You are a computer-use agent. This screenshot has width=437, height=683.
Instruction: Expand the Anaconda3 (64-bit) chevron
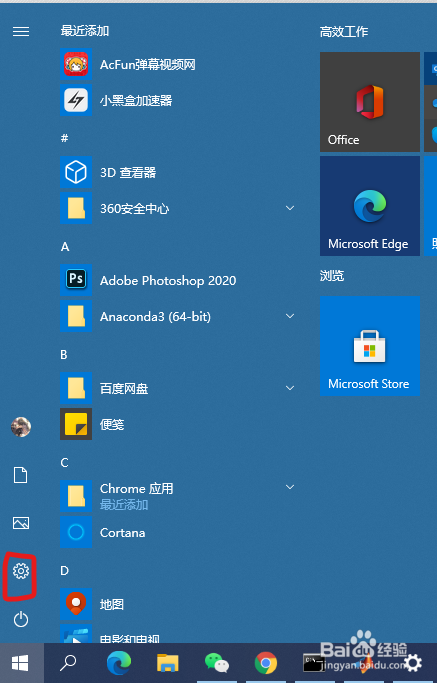click(x=290, y=316)
